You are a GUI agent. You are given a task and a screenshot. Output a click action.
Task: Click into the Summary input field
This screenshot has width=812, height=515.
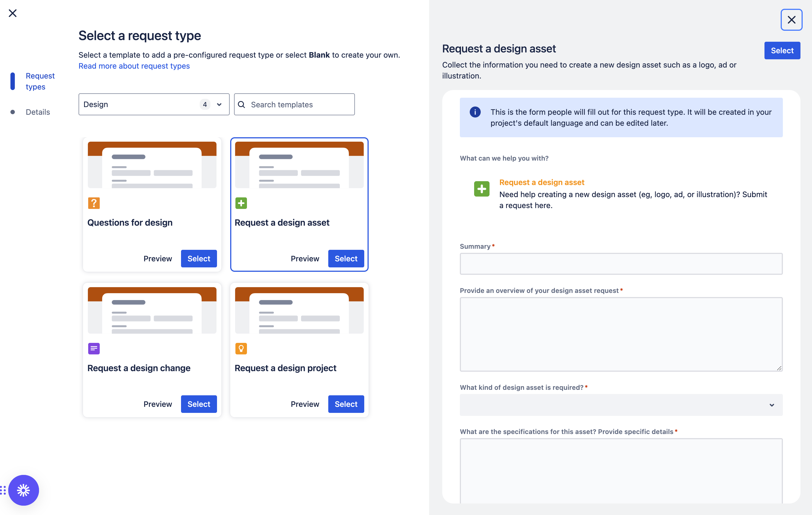621,264
